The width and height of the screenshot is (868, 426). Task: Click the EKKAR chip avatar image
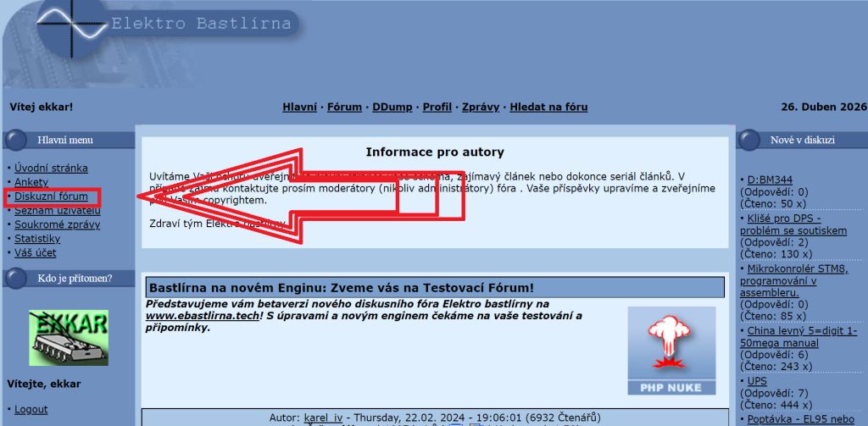click(x=69, y=337)
